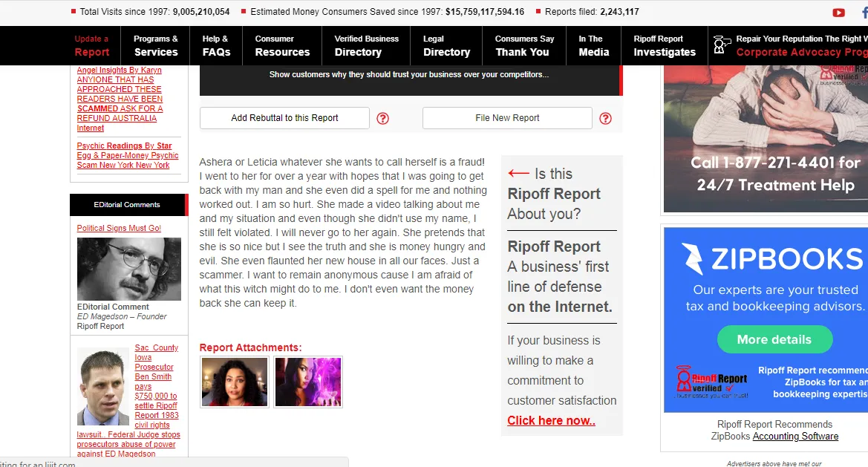This screenshot has height=467, width=868.
Task: Open Update a Report menu
Action: tap(92, 46)
